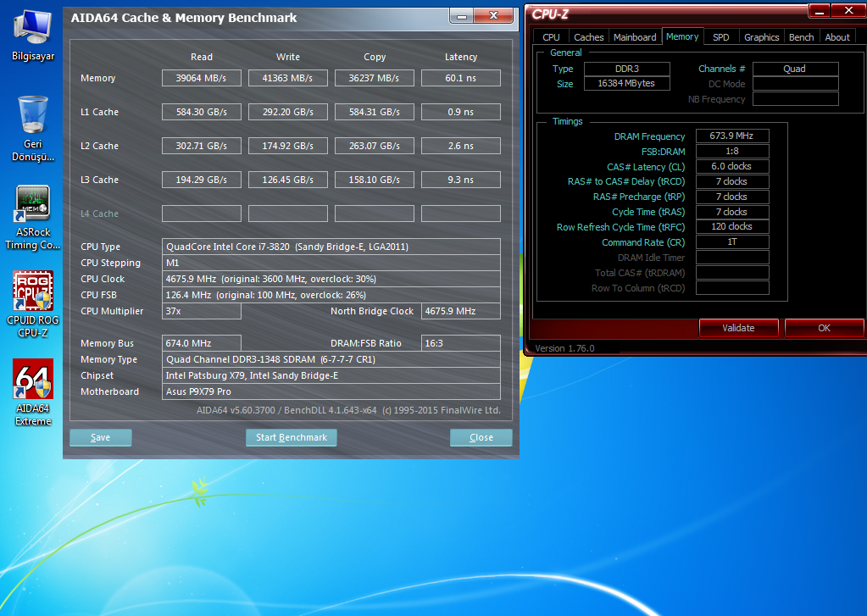Click the Version 1.76.0 label in CPU-Z
Screen dimensions: 867x616
[564, 348]
